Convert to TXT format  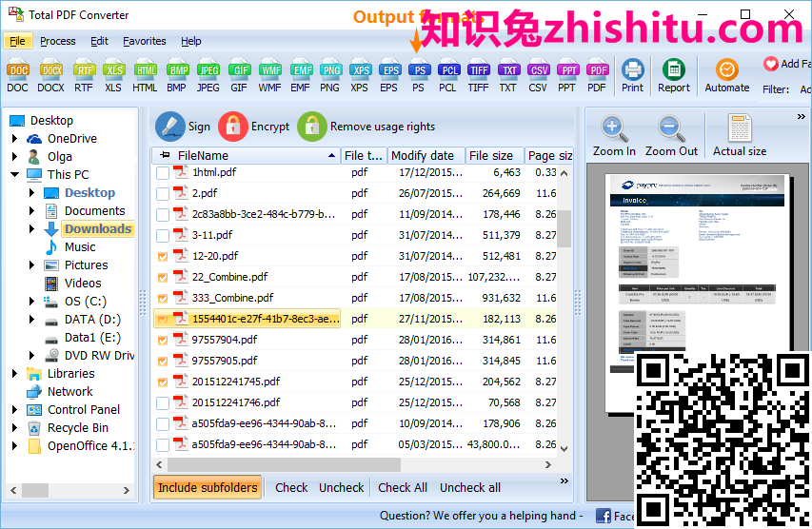click(508, 76)
